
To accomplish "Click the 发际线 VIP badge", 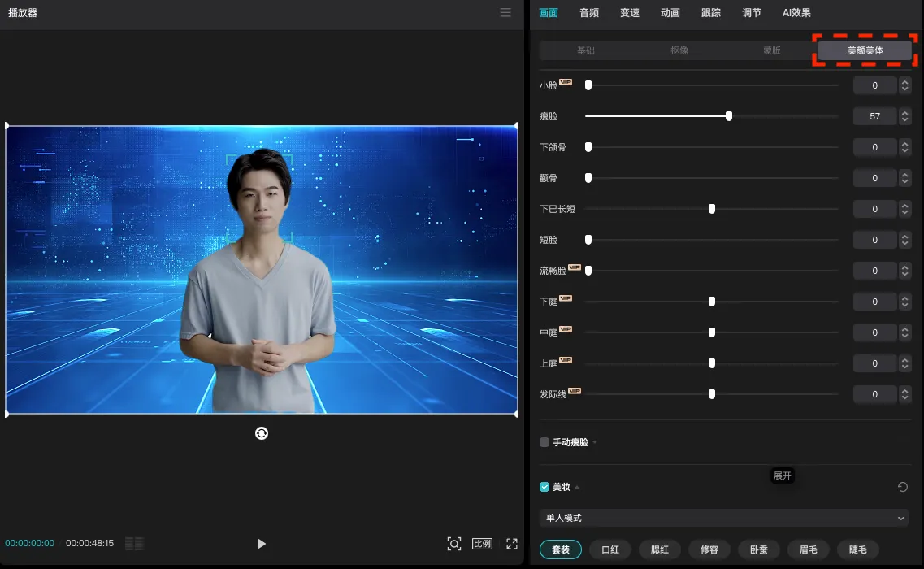I will [575, 390].
